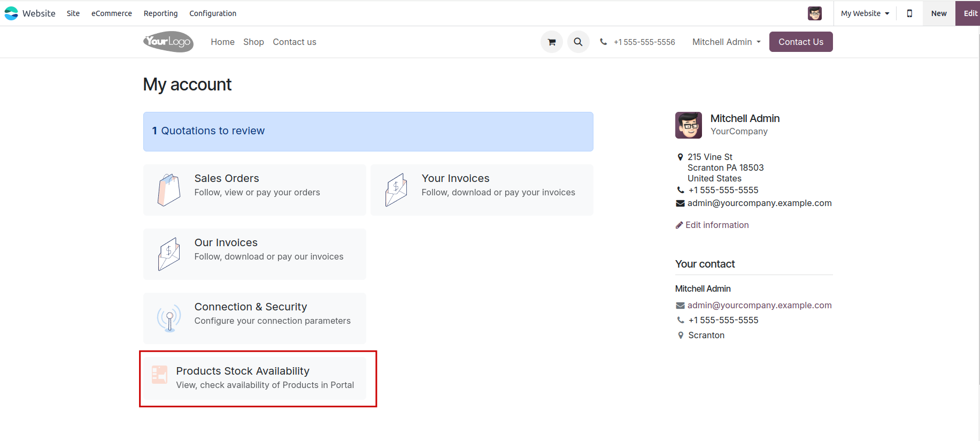980x441 pixels.
Task: Open the eCommerce menu
Action: coord(112,13)
